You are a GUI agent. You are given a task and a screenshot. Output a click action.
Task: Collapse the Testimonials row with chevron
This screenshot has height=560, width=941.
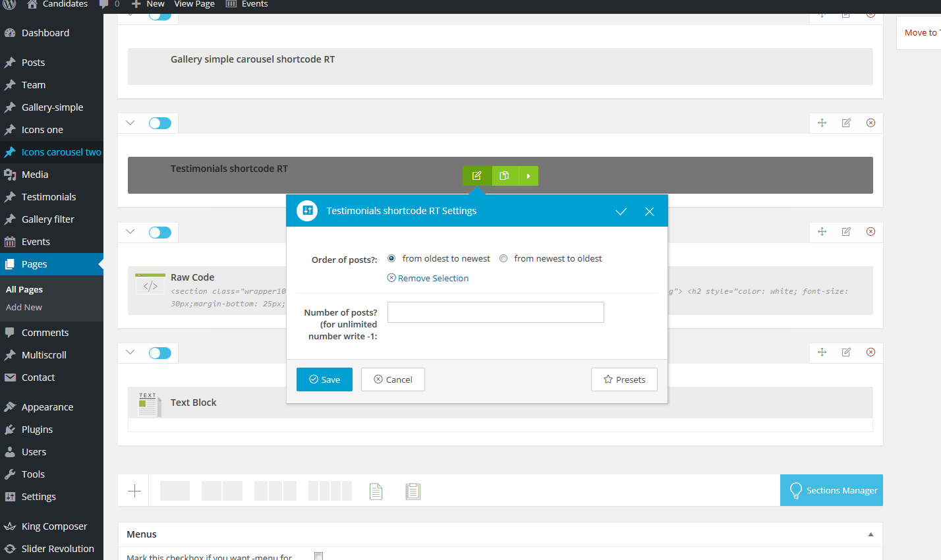click(x=130, y=123)
